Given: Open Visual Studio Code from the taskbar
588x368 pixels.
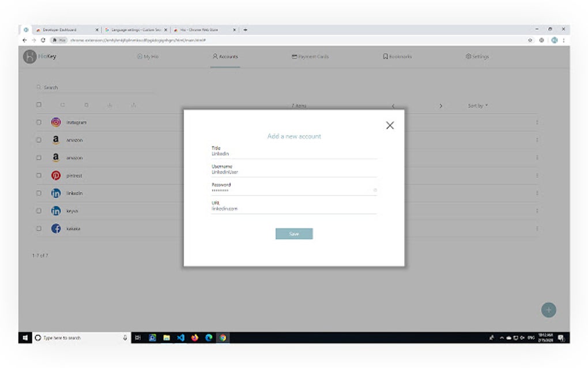Looking at the screenshot, I should tap(181, 337).
